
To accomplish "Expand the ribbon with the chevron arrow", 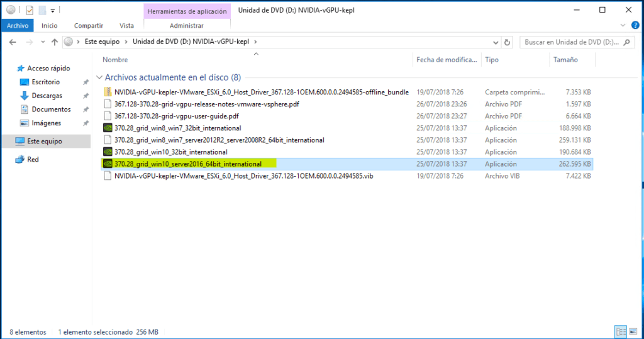I will 623,26.
